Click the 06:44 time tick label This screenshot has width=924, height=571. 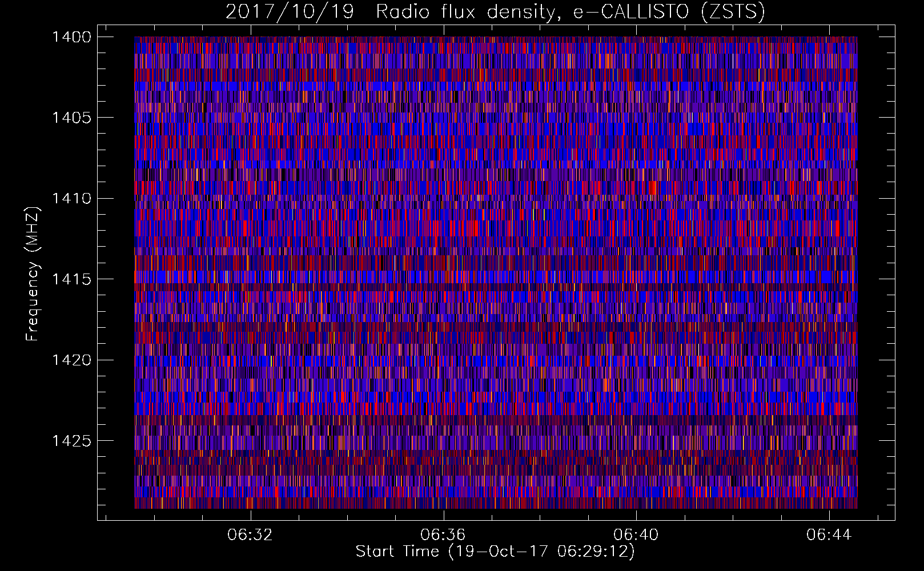click(x=829, y=535)
